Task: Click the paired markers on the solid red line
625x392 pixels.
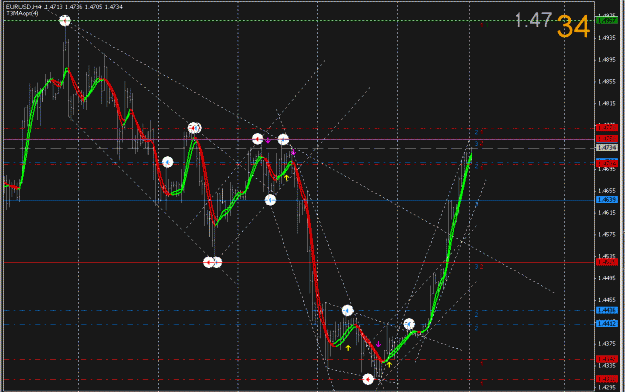Action: 212,262
